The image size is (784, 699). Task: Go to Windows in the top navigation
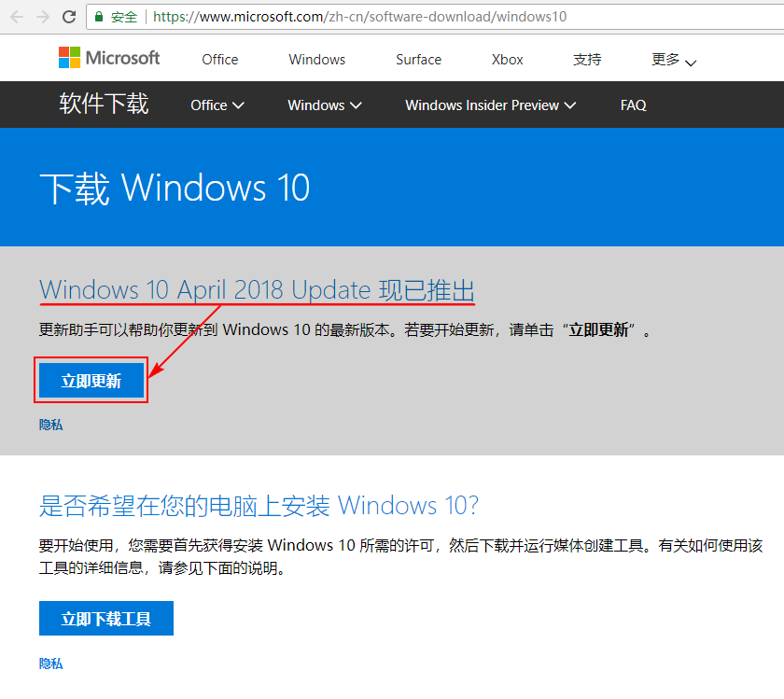point(316,60)
